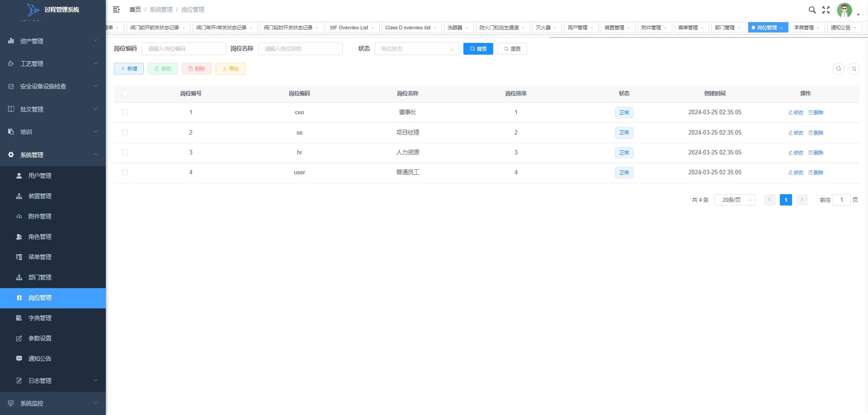Viewport: 868px width, 415px height.
Task: Go to the previous page arrow
Action: pos(769,200)
